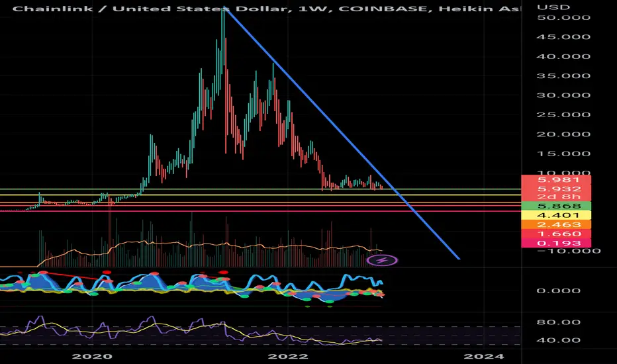This screenshot has width=617, height=364.
Task: Select the yellow 4.401 price level label
Action: [556, 215]
